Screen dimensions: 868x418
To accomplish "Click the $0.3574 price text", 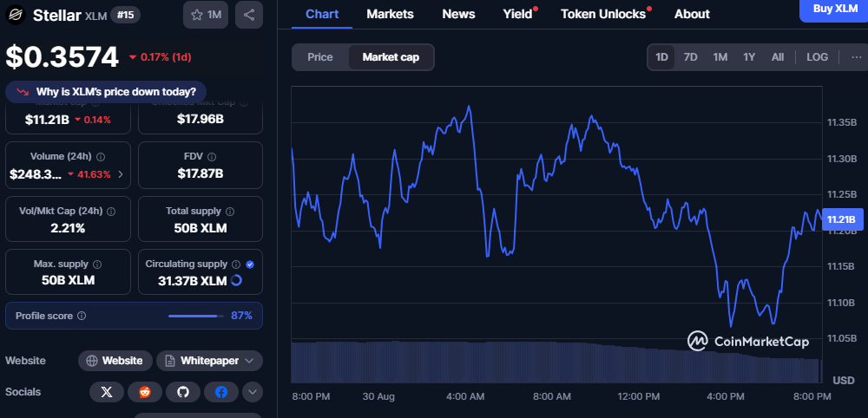I will (62, 57).
